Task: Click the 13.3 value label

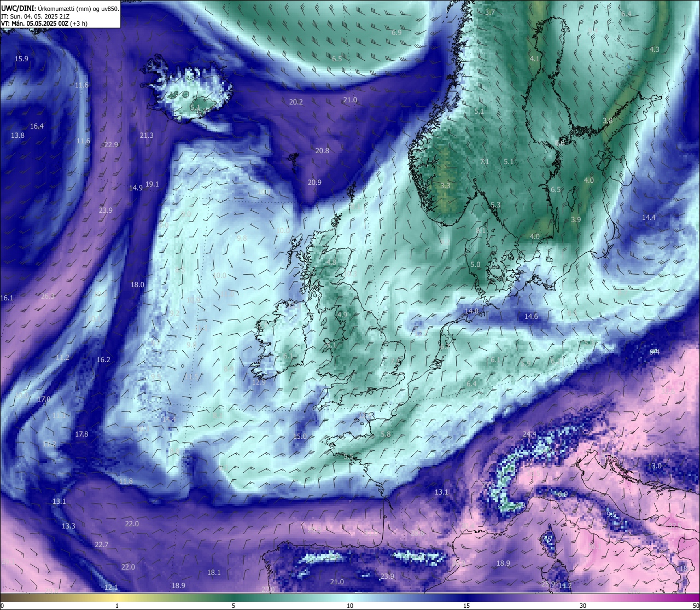Action: (x=68, y=526)
